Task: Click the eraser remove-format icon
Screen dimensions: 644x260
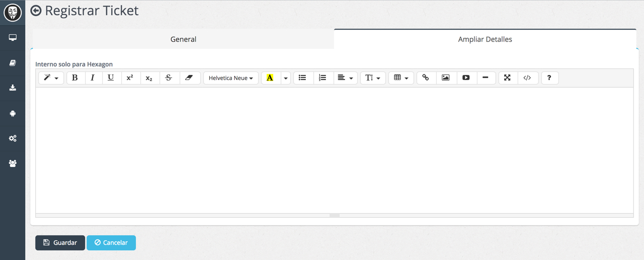Action: pyautogui.click(x=189, y=78)
